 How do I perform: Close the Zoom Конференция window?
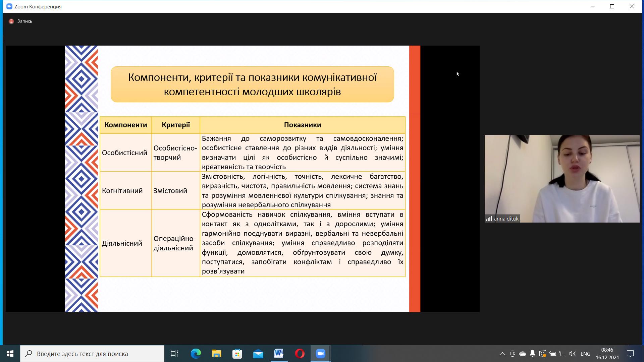(x=632, y=6)
